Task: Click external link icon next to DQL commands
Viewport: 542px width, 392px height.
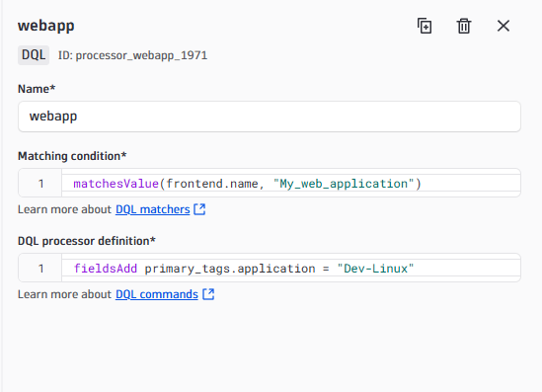Action: click(208, 294)
